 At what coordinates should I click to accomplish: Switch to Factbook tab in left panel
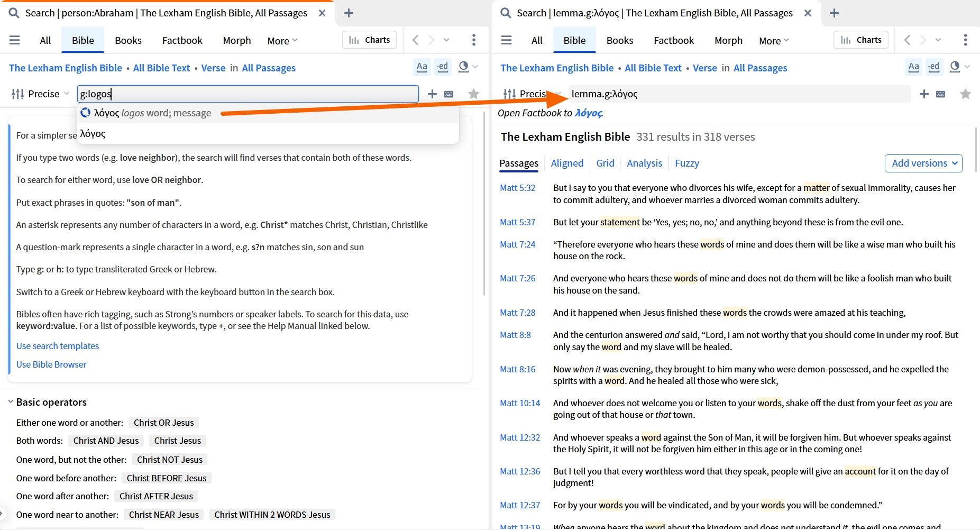(x=182, y=40)
